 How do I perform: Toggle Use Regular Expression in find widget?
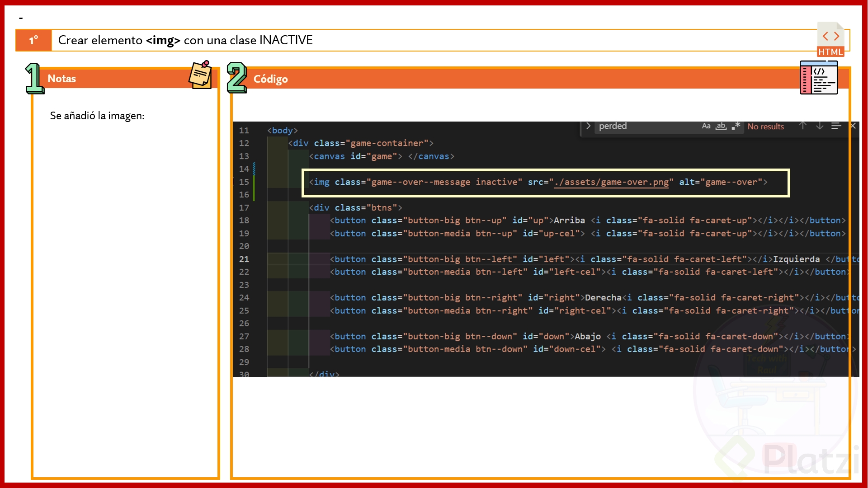point(736,126)
